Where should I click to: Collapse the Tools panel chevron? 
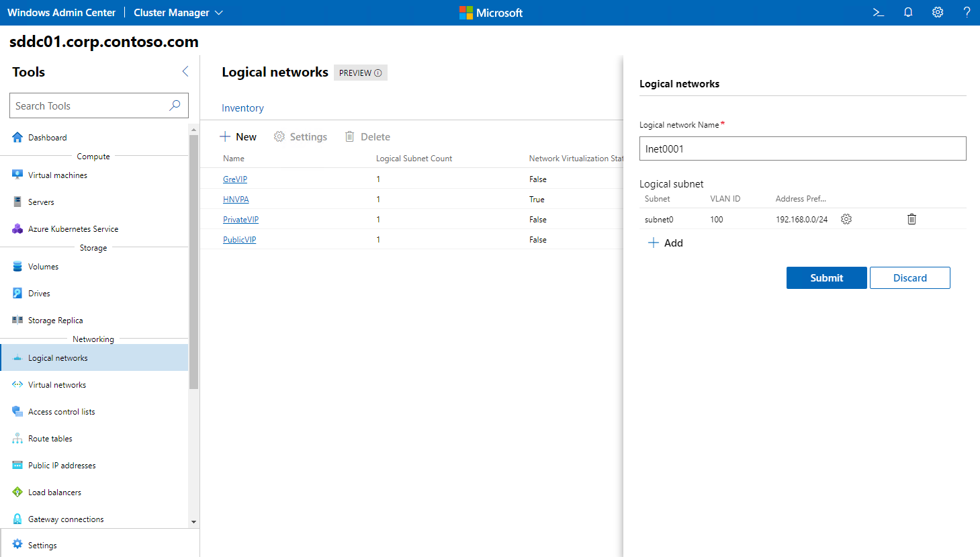pos(185,71)
